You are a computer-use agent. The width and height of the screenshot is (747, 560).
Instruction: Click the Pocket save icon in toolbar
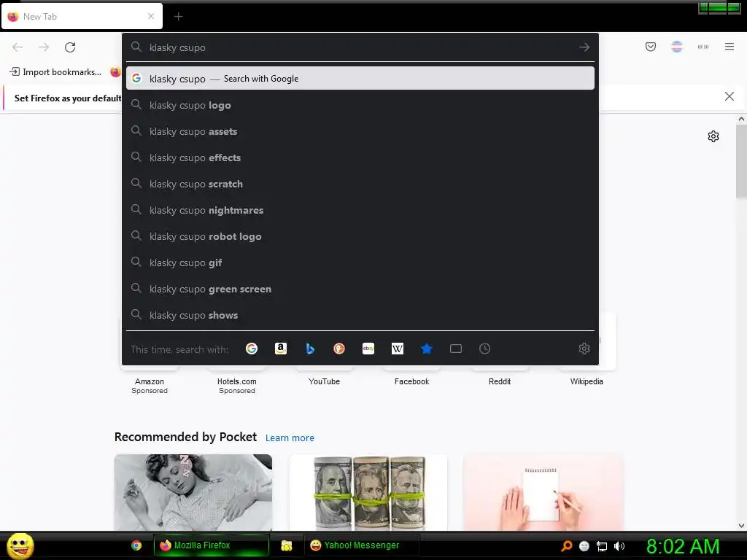[650, 47]
